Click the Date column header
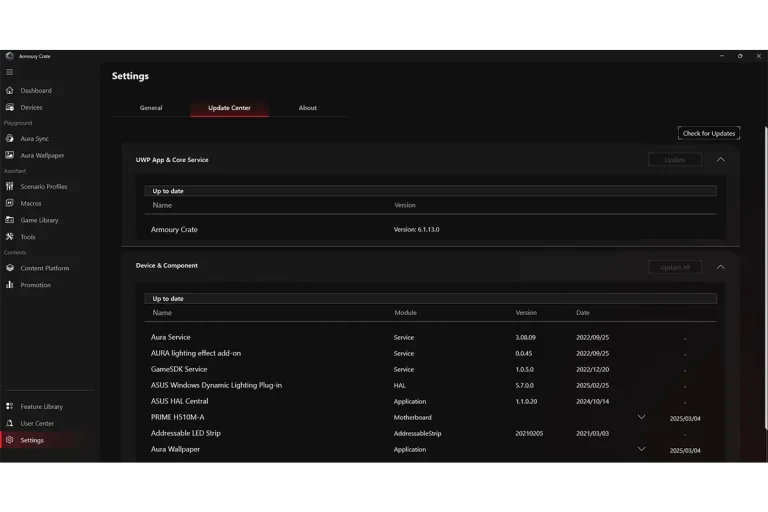The height and width of the screenshot is (512, 768). click(x=583, y=313)
